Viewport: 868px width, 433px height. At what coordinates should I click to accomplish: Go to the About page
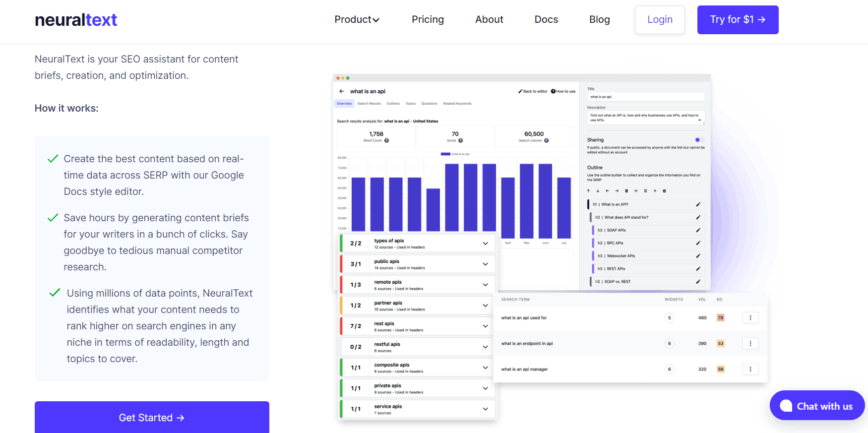[489, 19]
